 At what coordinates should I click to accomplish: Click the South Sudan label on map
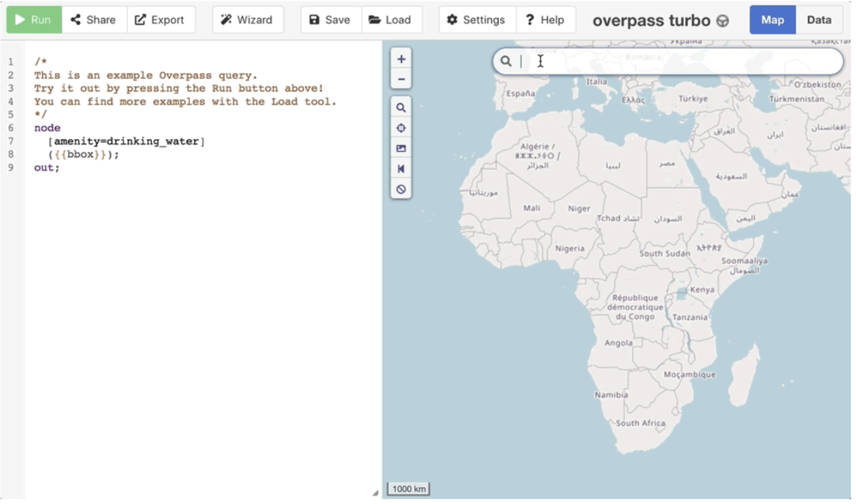(x=665, y=253)
